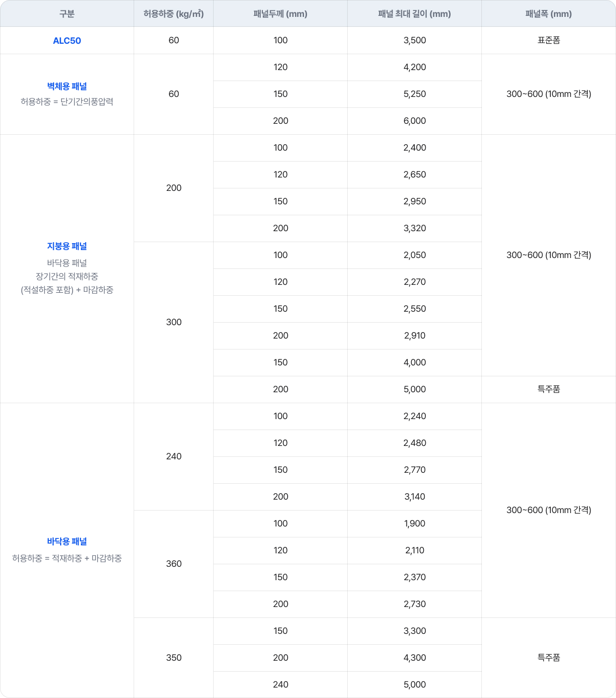Click the 허용하중 = 단기간의풍압력 note

(67, 102)
